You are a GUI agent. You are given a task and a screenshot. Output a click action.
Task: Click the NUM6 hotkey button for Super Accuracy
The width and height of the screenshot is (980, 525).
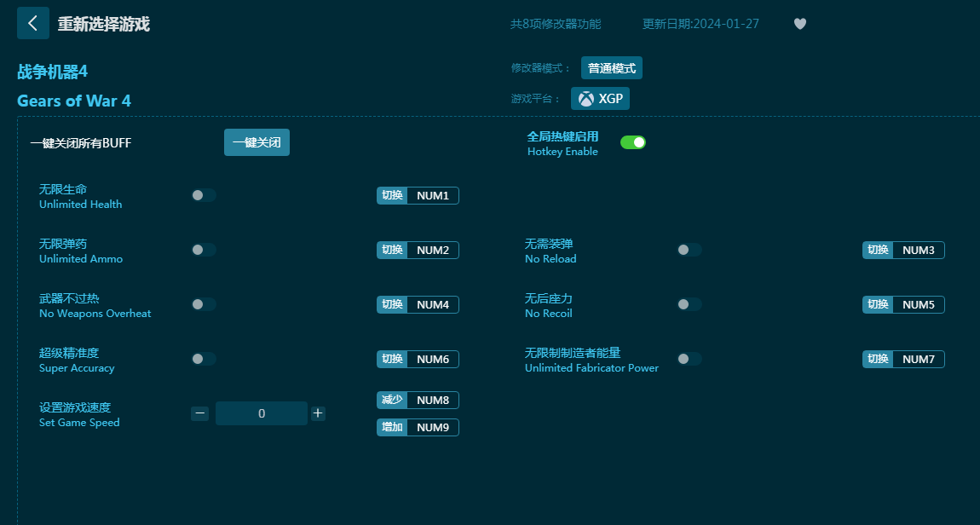(x=418, y=360)
